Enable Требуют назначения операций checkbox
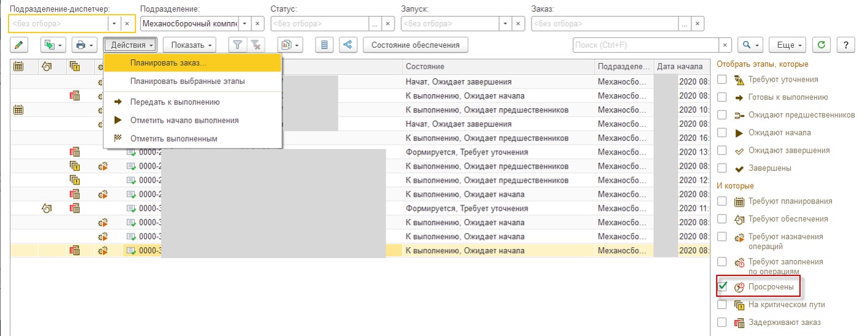 (722, 237)
